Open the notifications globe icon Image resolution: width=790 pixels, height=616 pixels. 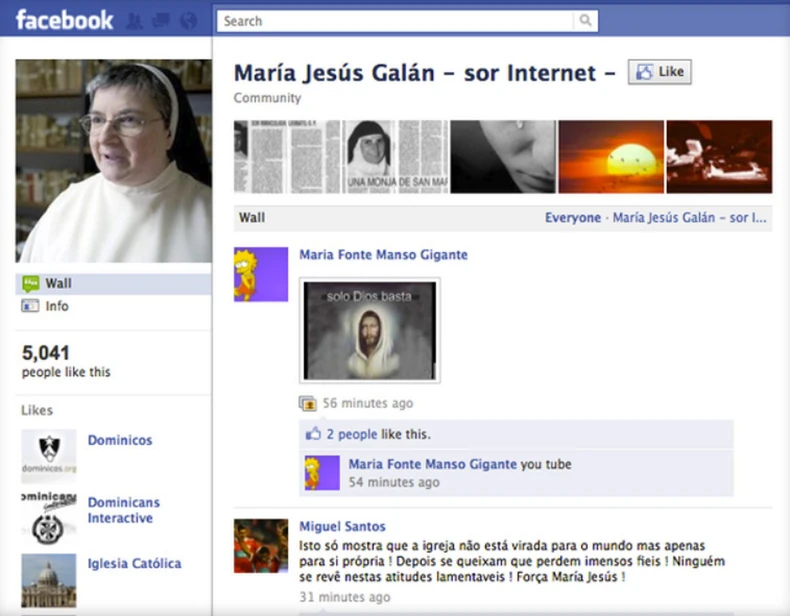coord(187,20)
